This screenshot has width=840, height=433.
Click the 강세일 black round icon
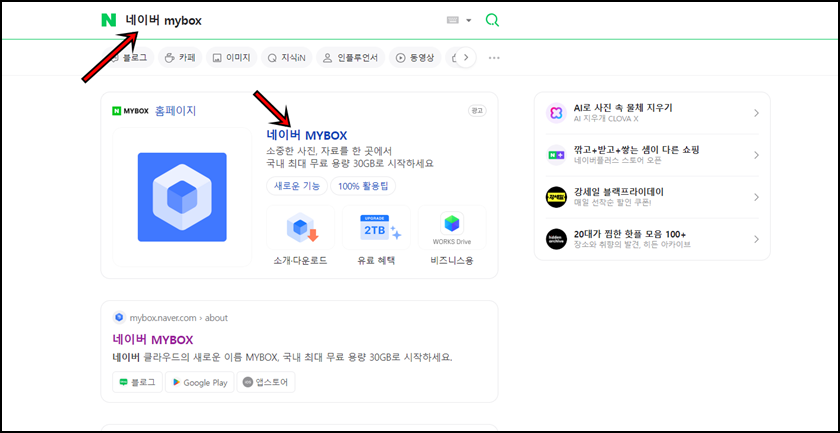(556, 197)
